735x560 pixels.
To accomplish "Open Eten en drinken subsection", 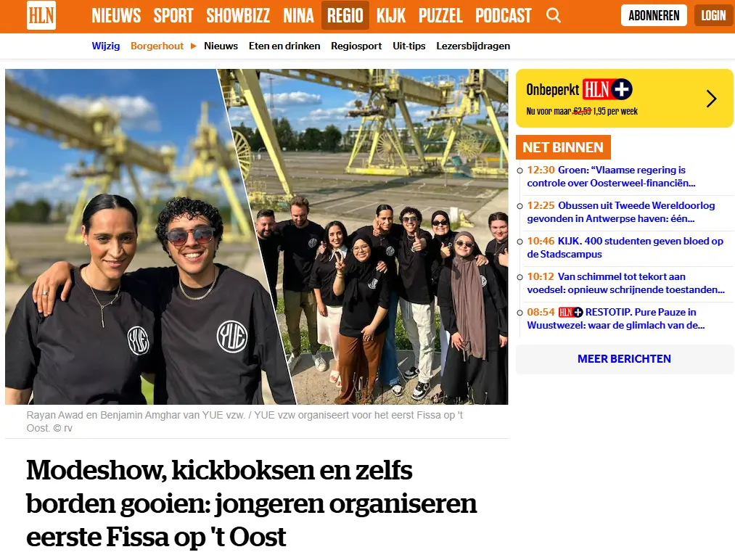I will [x=284, y=46].
